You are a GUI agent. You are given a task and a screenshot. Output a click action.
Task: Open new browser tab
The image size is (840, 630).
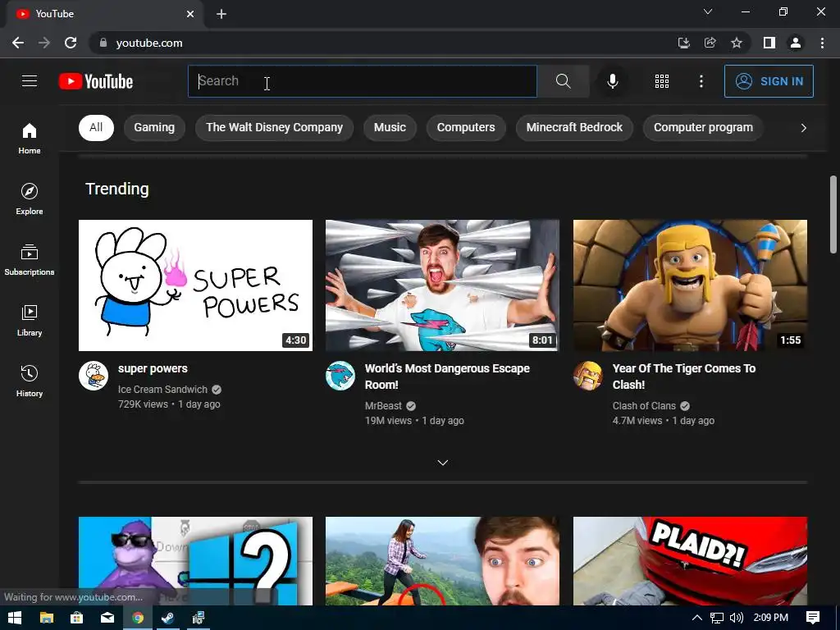[x=221, y=14]
